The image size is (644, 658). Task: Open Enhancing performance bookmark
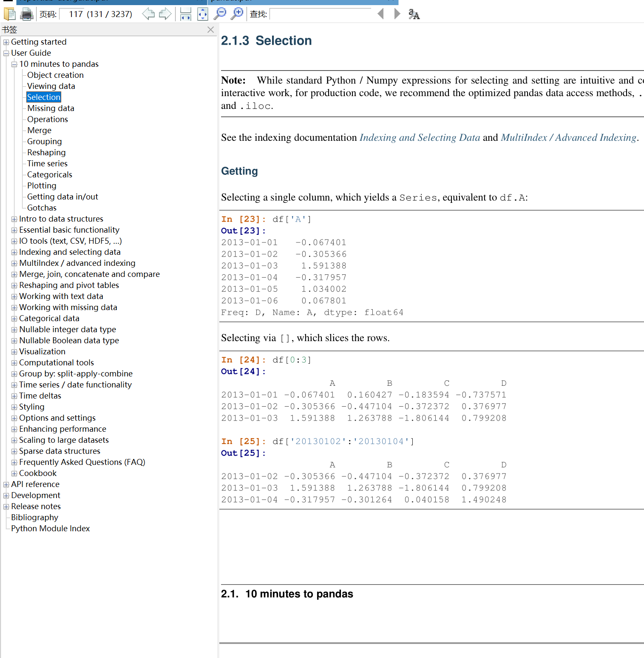[62, 429]
